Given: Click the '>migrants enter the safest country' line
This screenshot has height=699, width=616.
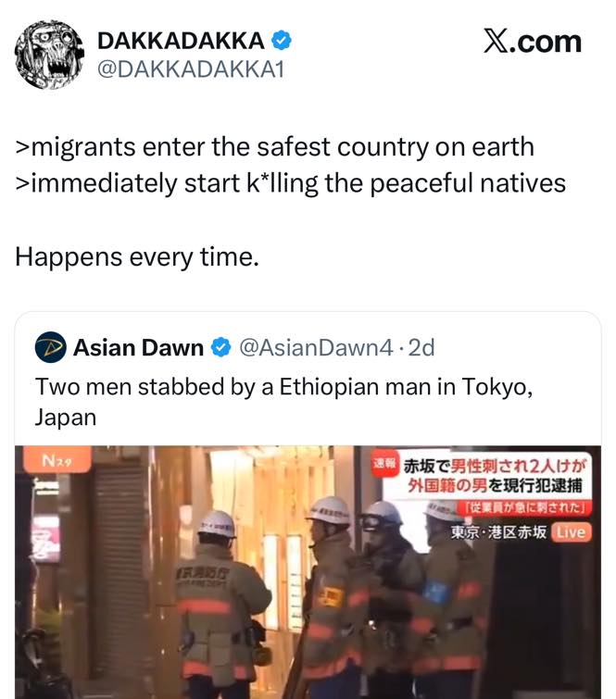Looking at the screenshot, I should point(275,147).
